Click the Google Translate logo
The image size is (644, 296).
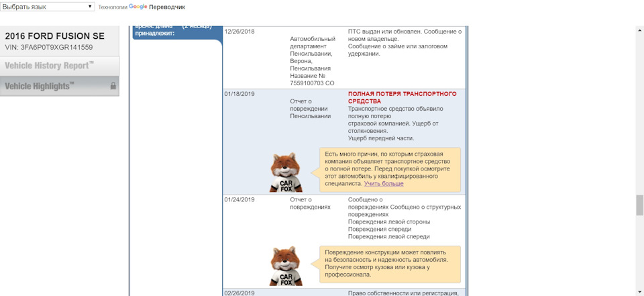[x=138, y=7]
